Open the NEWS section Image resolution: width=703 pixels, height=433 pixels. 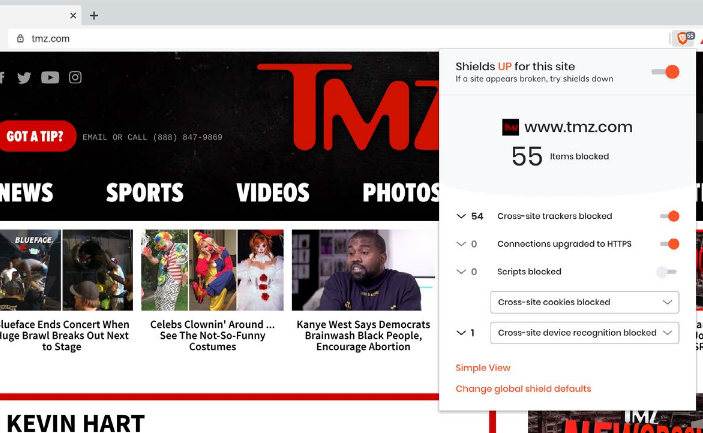tap(26, 193)
